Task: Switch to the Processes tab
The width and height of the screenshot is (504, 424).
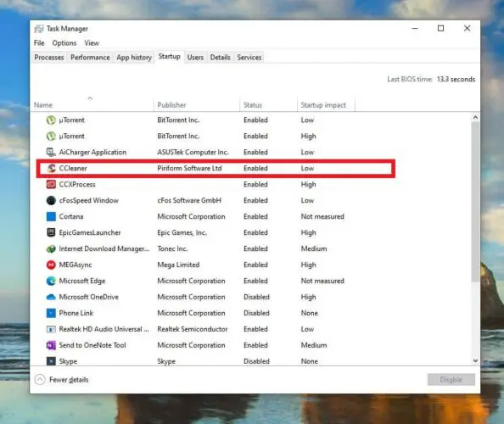Action: tap(49, 58)
